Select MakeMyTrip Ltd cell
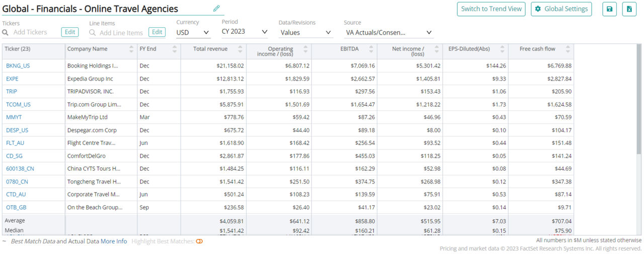The image size is (644, 254). click(101, 117)
